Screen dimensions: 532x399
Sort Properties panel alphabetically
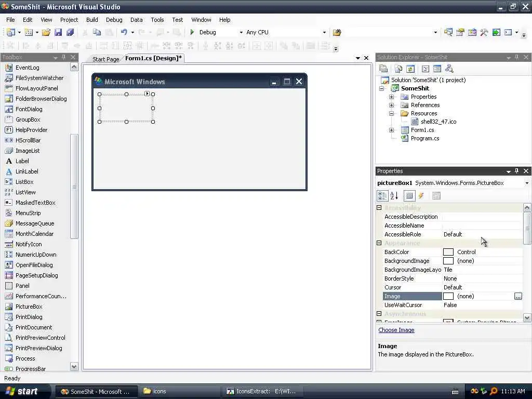coord(394,196)
